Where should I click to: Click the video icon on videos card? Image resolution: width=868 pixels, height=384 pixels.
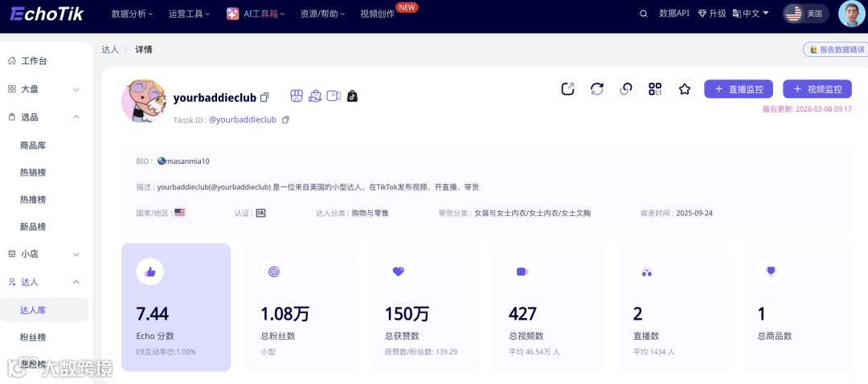point(522,272)
